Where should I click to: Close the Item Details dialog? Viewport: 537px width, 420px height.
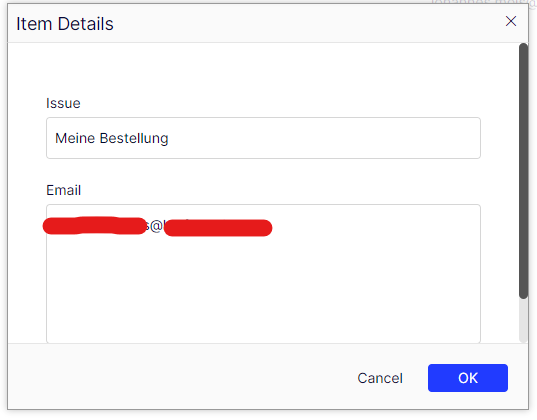(x=511, y=21)
